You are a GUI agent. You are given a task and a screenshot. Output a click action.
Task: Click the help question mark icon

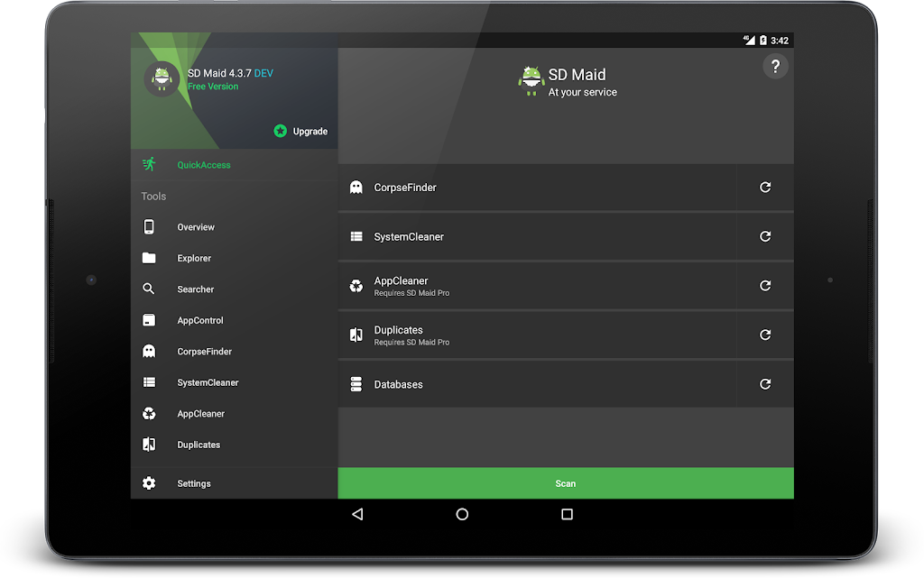point(775,67)
